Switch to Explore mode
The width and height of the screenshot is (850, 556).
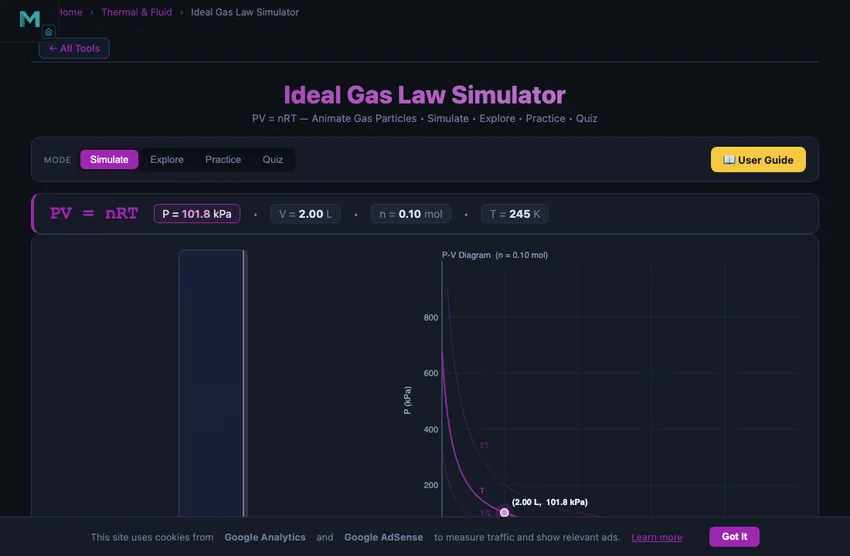(x=166, y=159)
